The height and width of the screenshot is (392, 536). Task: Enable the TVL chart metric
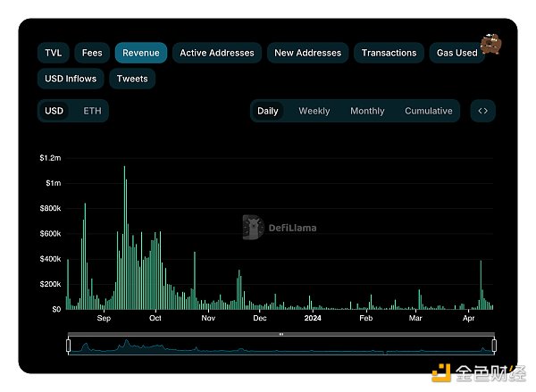tap(54, 53)
